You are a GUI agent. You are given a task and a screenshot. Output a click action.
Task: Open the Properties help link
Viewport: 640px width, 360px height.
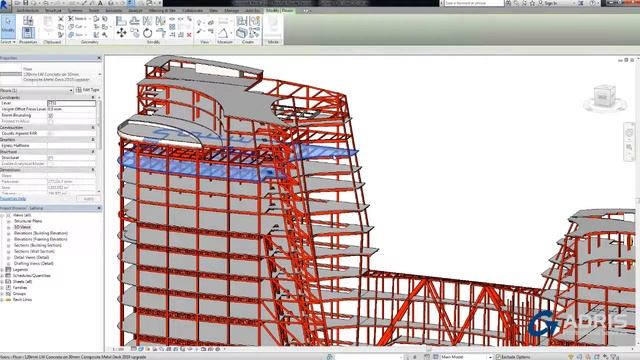pyautogui.click(x=13, y=199)
